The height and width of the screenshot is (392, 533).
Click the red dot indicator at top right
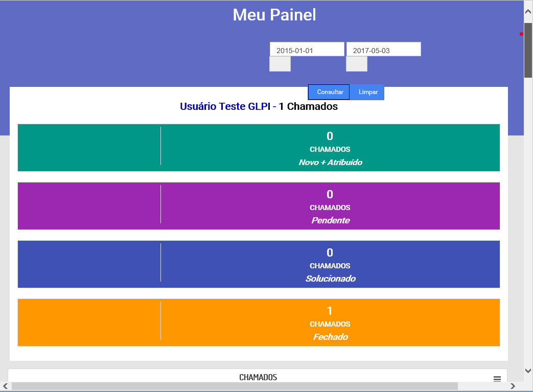tap(521, 34)
